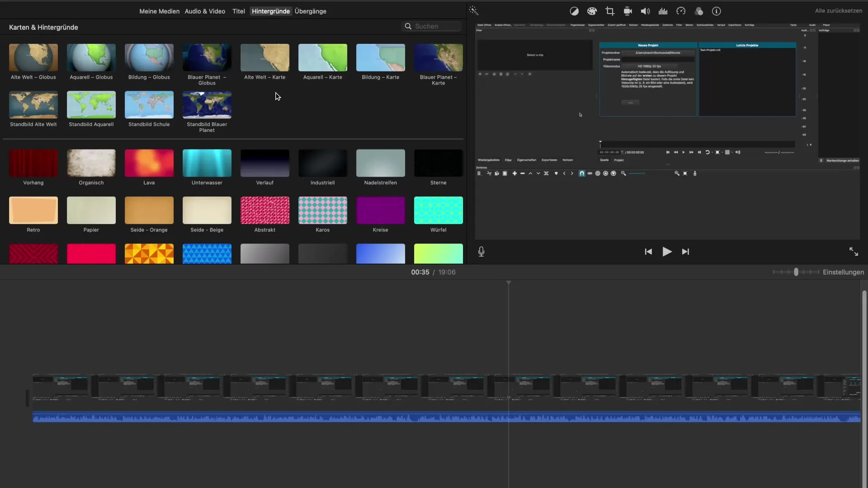Select Aquarell – Globus background
868x488 pixels.
point(91,58)
